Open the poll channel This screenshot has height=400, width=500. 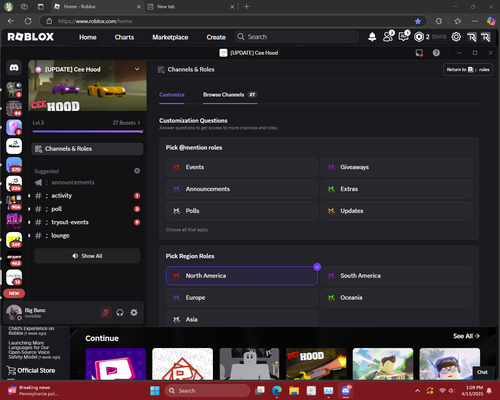87,209
